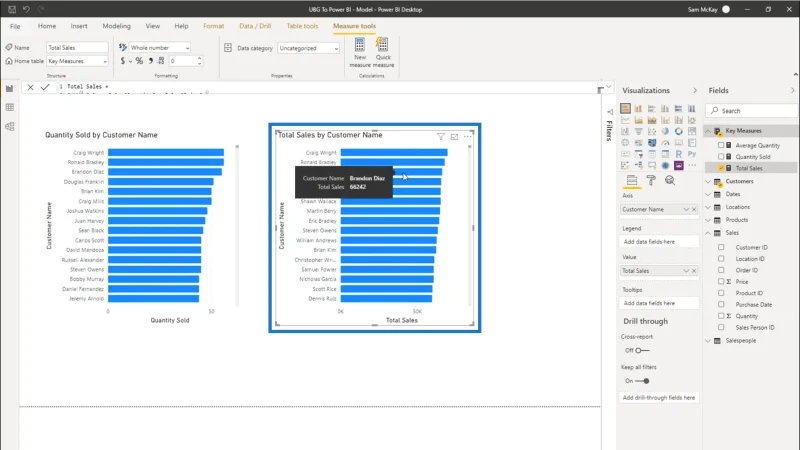This screenshot has height=450, width=800.
Task: Remove Customer Name from Axis well
Action: click(x=694, y=209)
